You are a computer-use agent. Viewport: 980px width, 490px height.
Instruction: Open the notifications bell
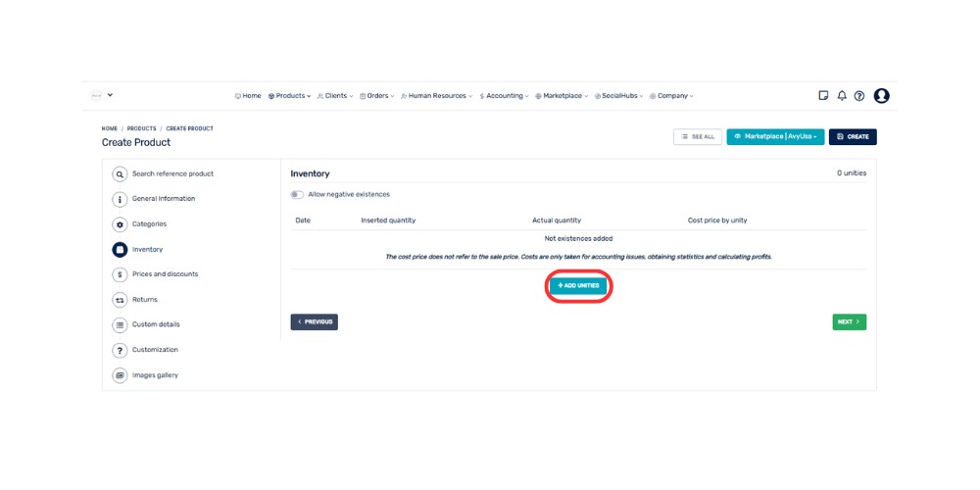click(841, 96)
